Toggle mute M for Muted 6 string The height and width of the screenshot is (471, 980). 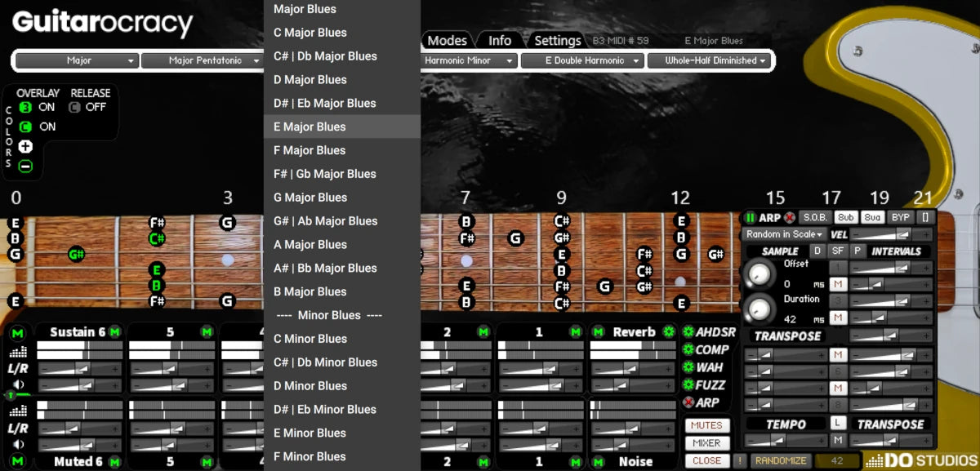[x=115, y=462]
